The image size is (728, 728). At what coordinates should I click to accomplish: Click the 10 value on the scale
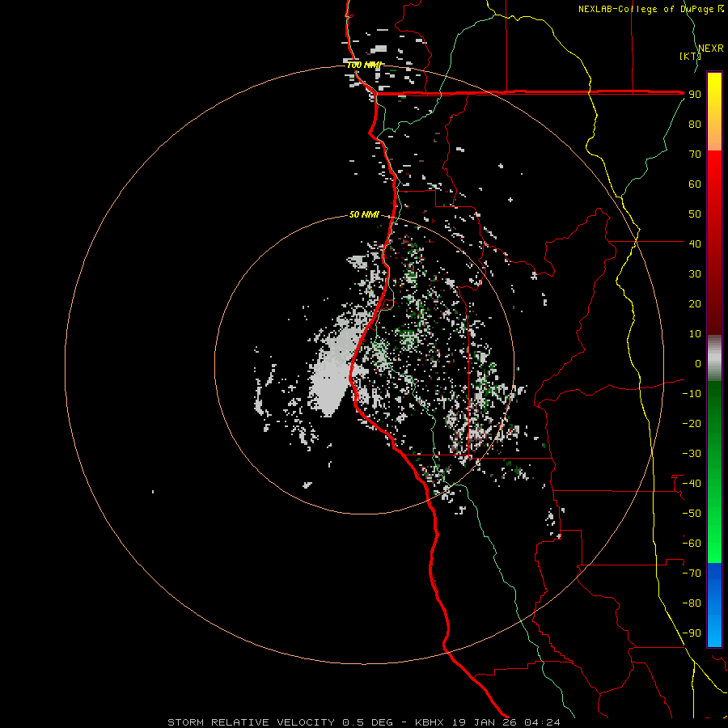click(x=695, y=334)
